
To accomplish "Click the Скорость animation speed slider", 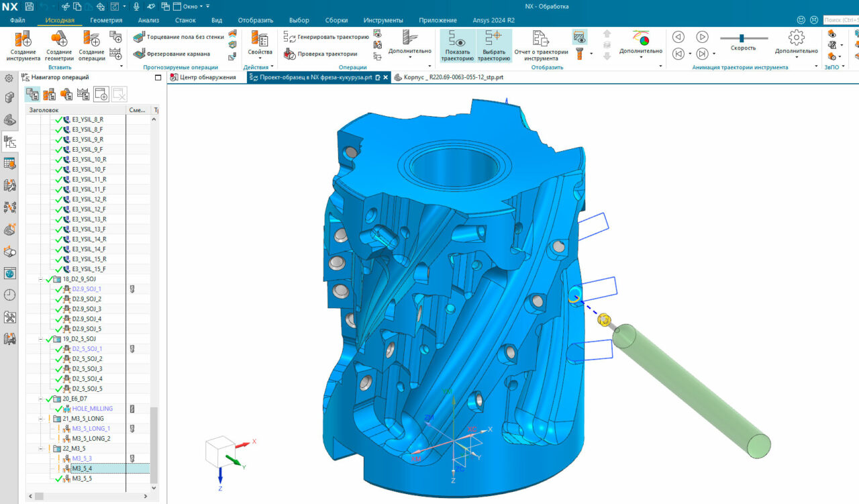I will point(742,38).
